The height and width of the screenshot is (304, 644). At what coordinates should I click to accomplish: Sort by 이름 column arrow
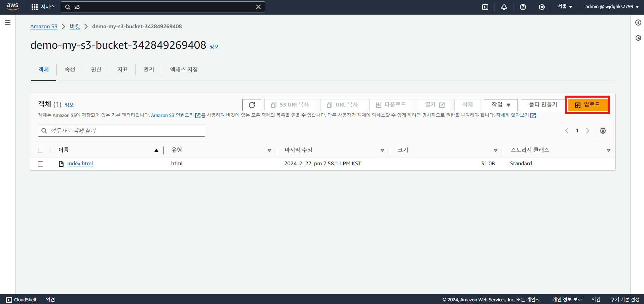click(x=156, y=150)
